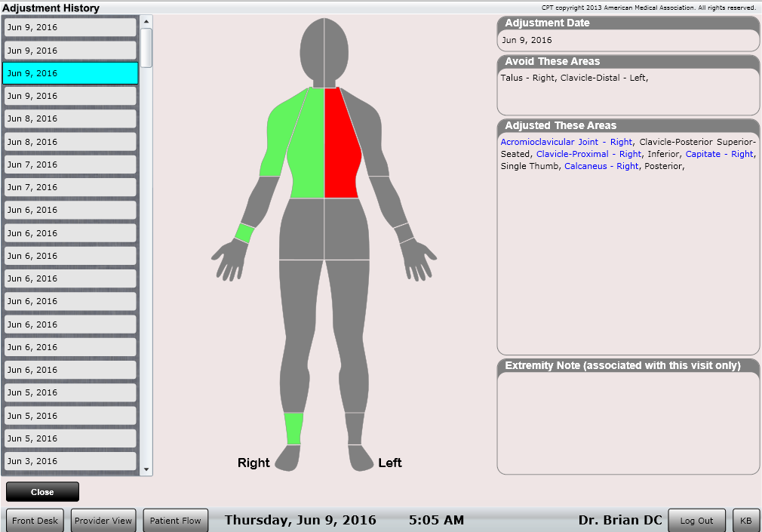The image size is (762, 532).
Task: Select the Jun 7, 2016 visit entry
Action: click(x=69, y=164)
